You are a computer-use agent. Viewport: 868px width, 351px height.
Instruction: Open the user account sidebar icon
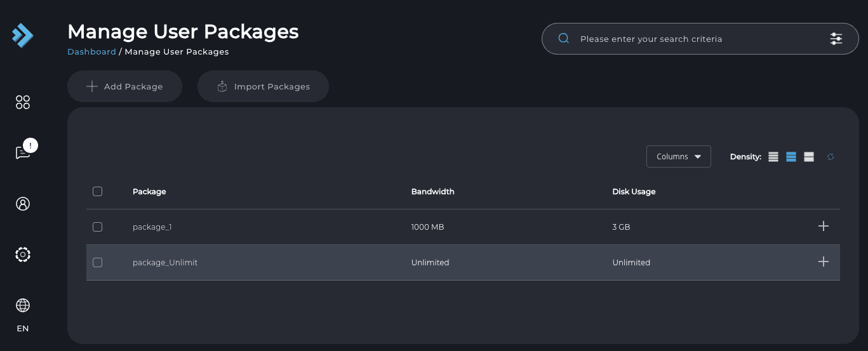[x=23, y=204]
